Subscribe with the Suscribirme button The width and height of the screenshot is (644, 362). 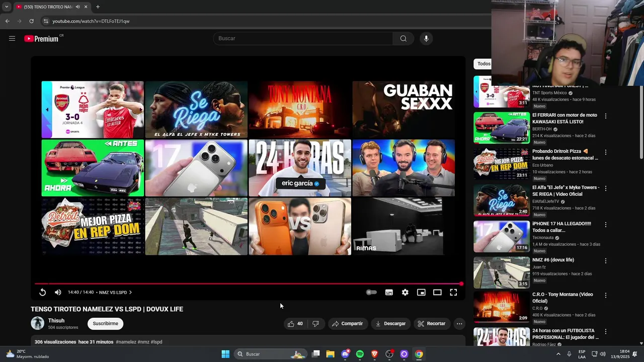(106, 324)
